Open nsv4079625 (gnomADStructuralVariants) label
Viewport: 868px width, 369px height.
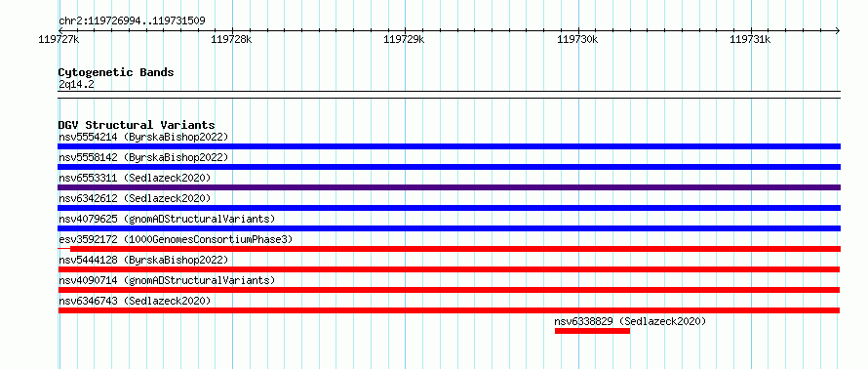(167, 219)
